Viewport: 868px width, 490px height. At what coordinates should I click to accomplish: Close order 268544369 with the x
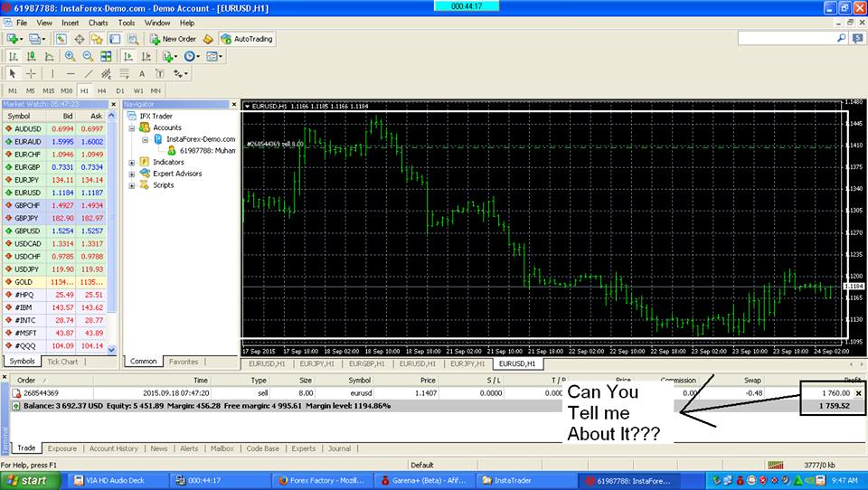pyautogui.click(x=859, y=393)
